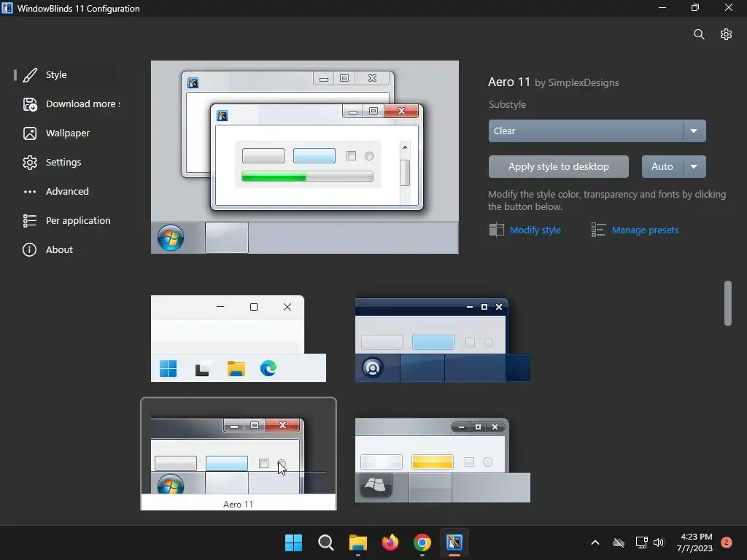
Task: Launch File Explorer from the taskbar
Action: click(x=357, y=542)
